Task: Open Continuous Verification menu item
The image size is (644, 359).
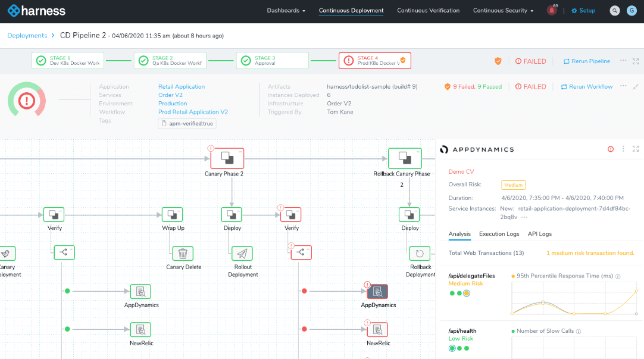Action: click(x=428, y=11)
